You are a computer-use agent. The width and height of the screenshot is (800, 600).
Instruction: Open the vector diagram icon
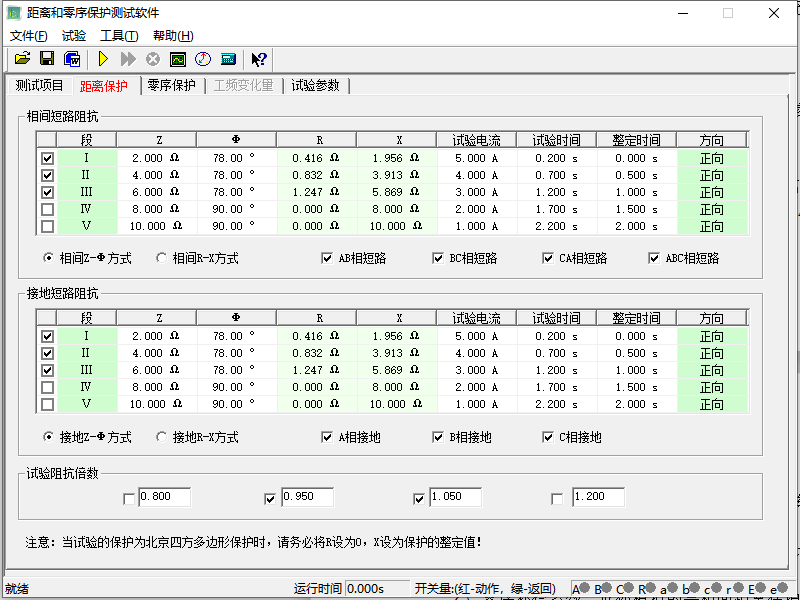(x=203, y=60)
